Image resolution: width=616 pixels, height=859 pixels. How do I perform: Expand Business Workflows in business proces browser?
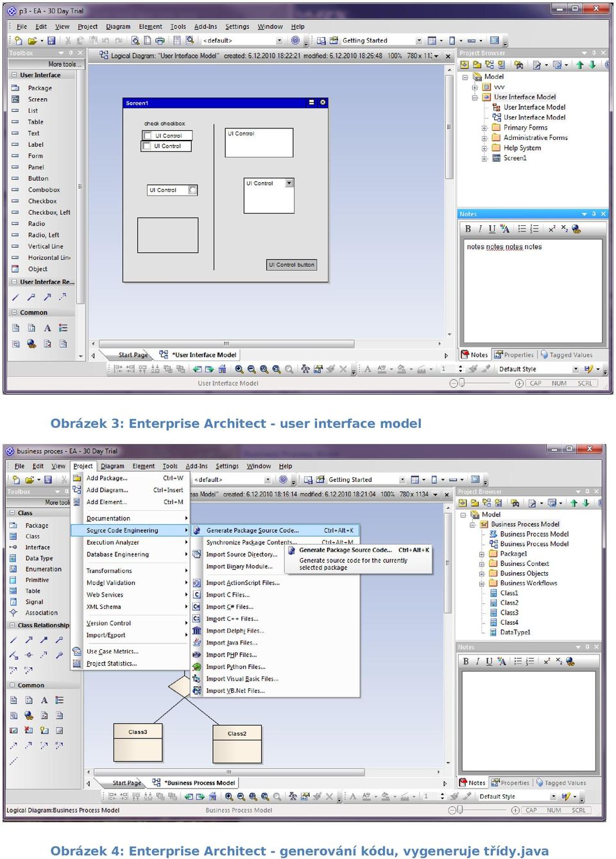481,583
